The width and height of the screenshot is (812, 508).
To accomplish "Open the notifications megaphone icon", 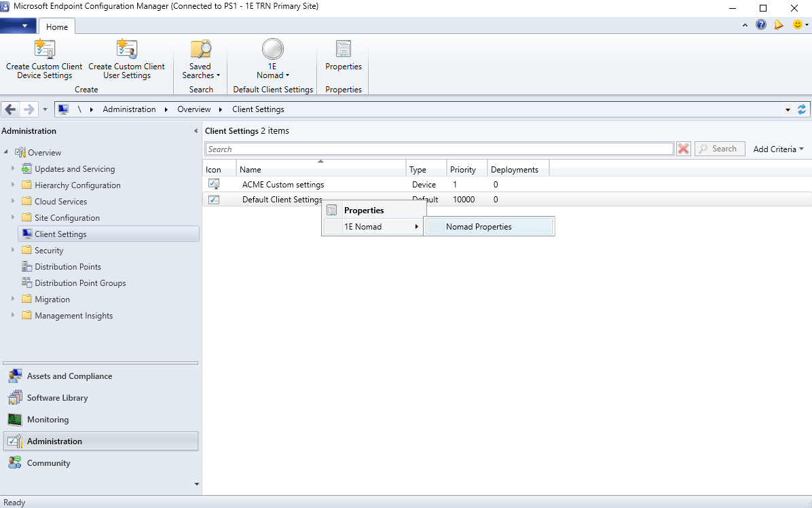I will click(x=778, y=25).
